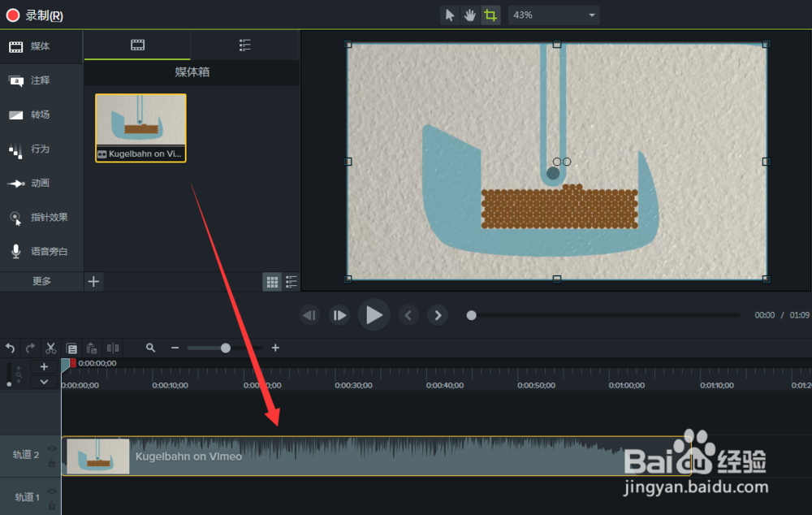Collapse tracks with the chevron below the plus
Viewport: 812px width, 515px height.
pos(44,382)
